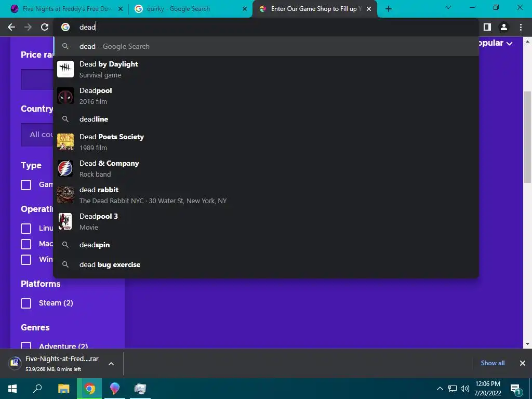Open the tab search chevron

pyautogui.click(x=448, y=7)
